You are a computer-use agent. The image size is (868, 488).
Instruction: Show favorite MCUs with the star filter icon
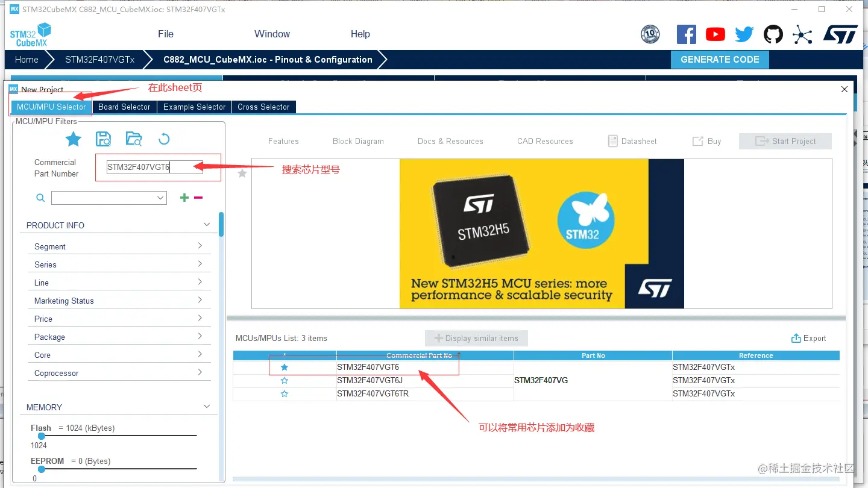(74, 139)
